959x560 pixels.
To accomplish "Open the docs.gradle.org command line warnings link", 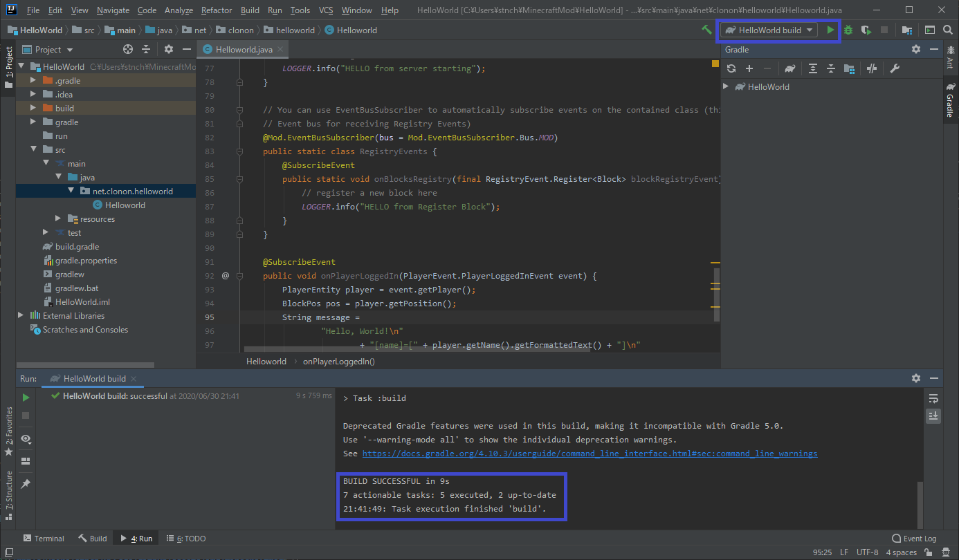I will pos(590,454).
